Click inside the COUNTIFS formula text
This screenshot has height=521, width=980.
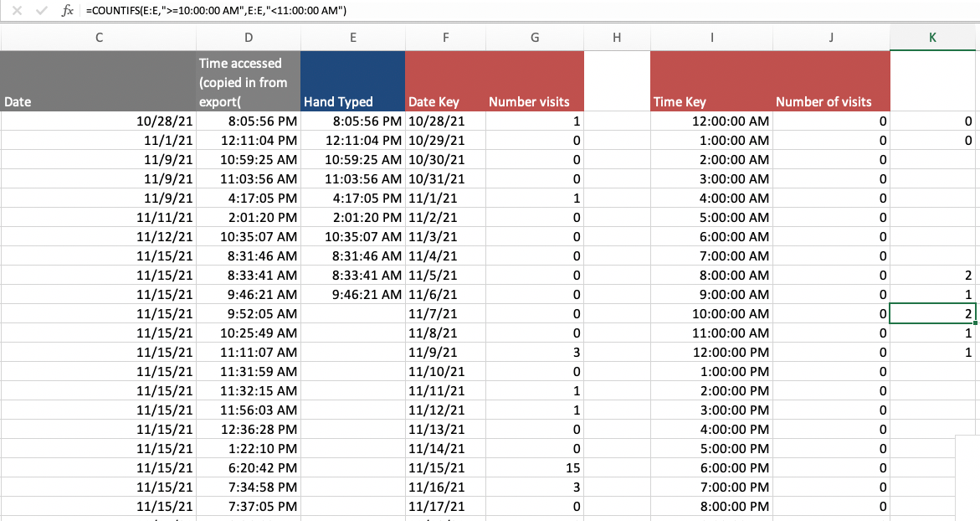point(216,11)
